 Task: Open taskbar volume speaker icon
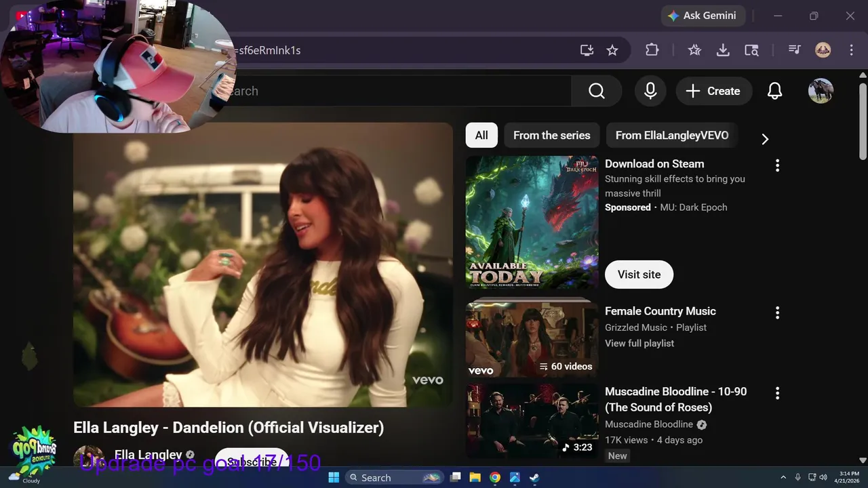tap(823, 477)
